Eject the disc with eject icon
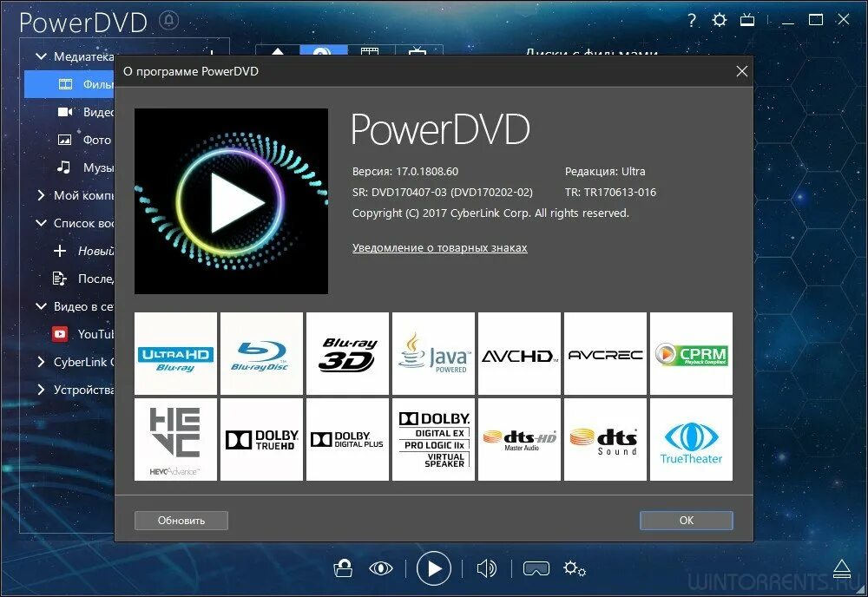Image resolution: width=868 pixels, height=597 pixels. point(842,568)
